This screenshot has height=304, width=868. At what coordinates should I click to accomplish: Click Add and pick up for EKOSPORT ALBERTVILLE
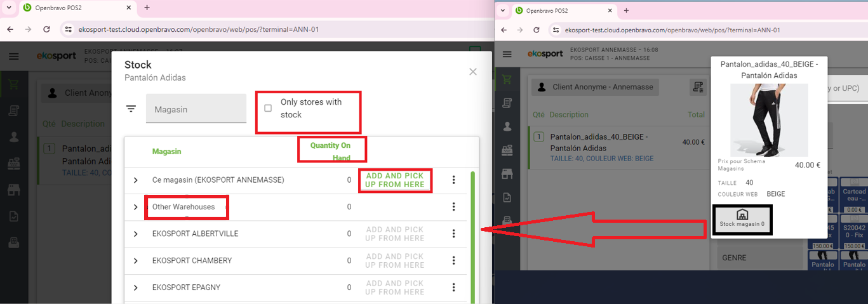[x=395, y=234]
